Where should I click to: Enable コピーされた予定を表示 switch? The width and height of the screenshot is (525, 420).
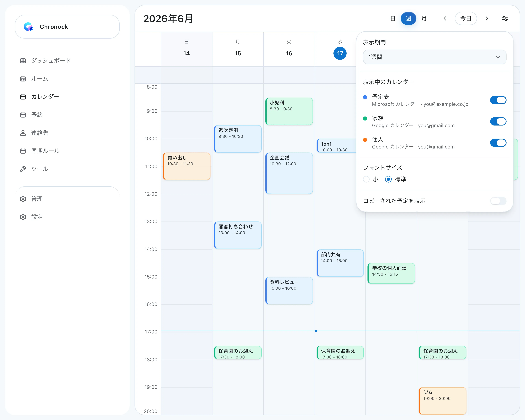498,201
